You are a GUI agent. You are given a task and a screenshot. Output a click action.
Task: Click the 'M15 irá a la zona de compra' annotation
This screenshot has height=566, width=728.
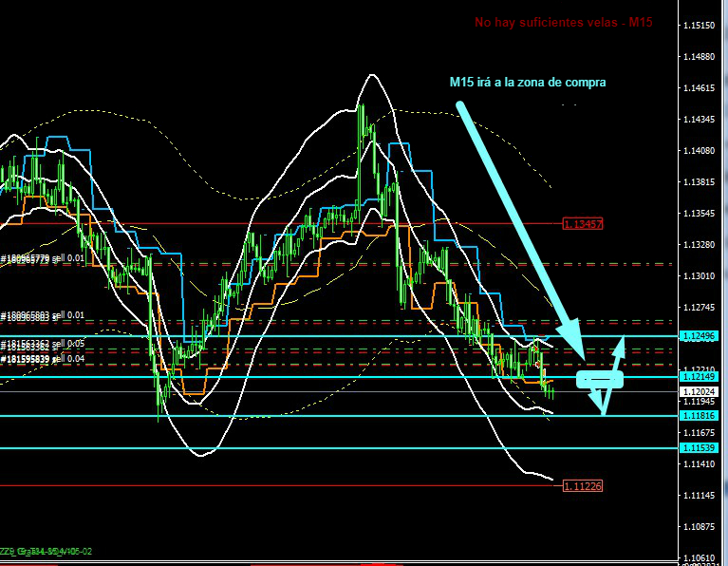528,83
